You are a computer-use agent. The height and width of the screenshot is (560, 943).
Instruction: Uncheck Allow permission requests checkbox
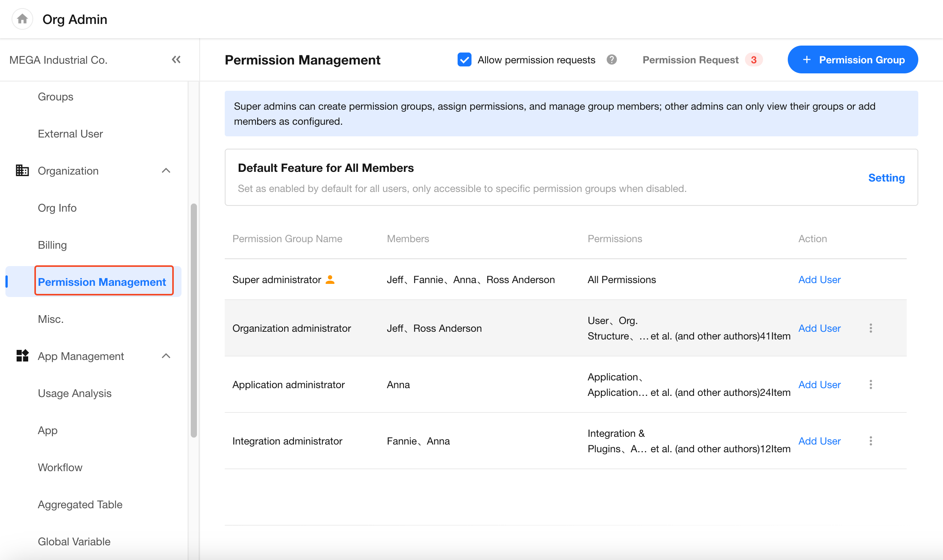(x=465, y=59)
